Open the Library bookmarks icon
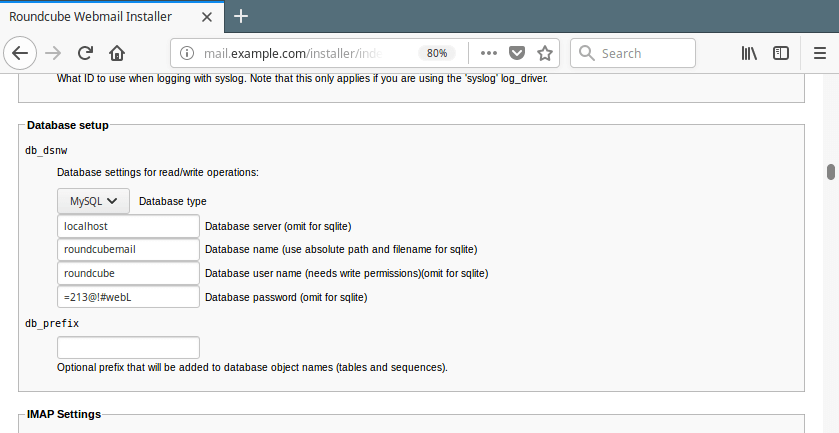 [749, 53]
